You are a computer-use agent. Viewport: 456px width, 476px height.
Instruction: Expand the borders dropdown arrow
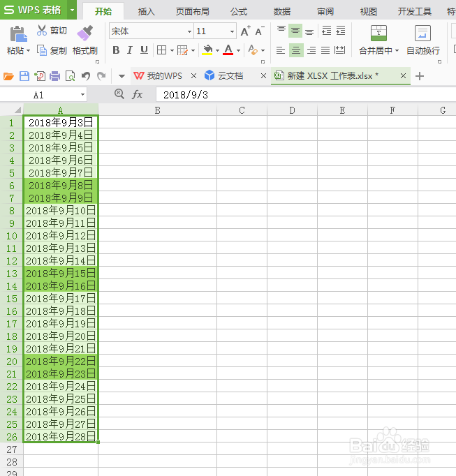(172, 51)
